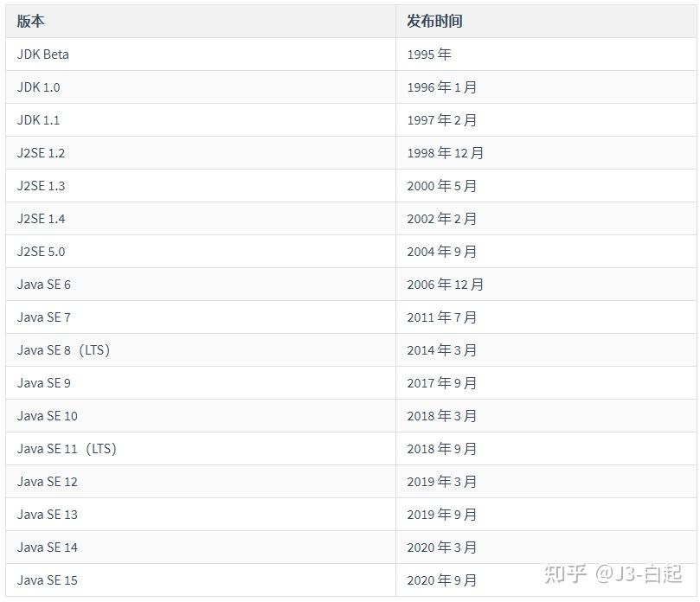Image resolution: width=700 pixels, height=602 pixels.
Task: Click the Java SE 10 version cell
Action: pos(48,416)
